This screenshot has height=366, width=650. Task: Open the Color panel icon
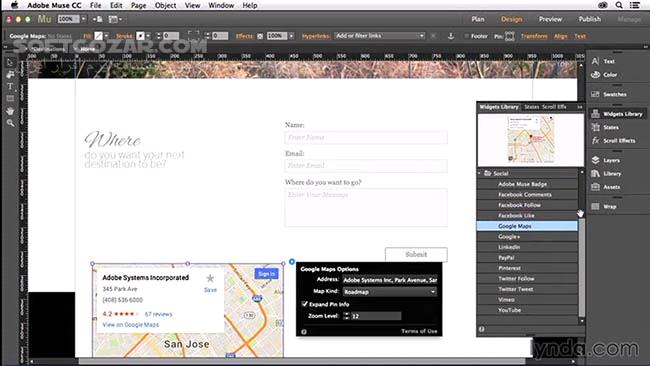[595, 75]
